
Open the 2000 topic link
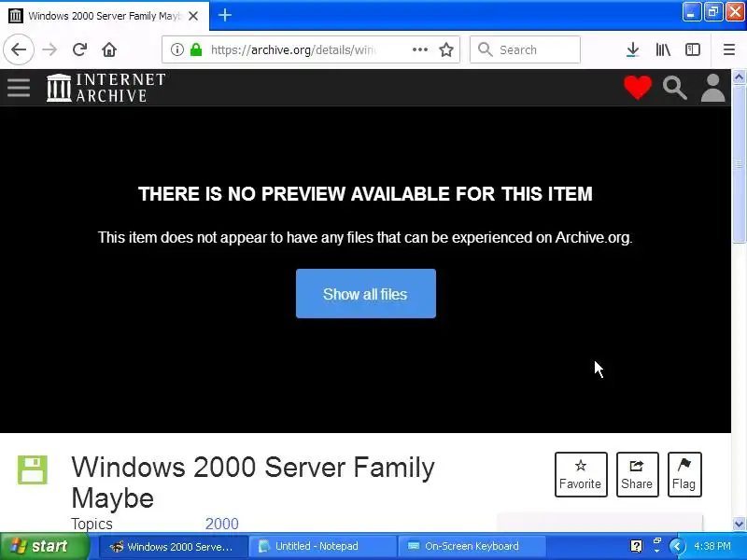click(221, 524)
